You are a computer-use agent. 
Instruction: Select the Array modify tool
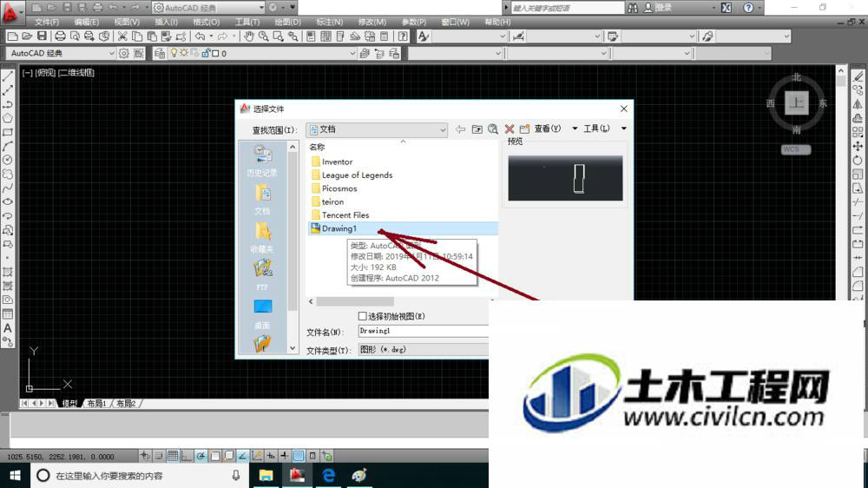(858, 132)
